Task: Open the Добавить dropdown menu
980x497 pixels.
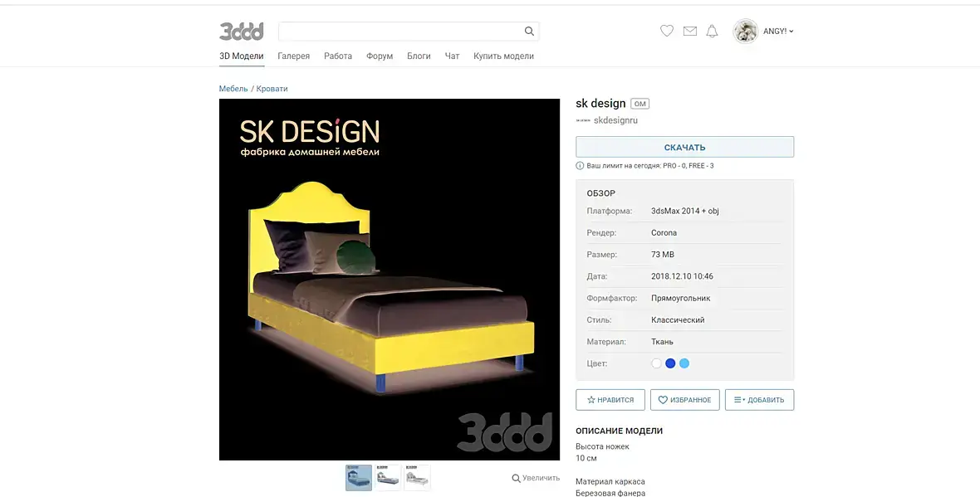Action: pos(759,400)
